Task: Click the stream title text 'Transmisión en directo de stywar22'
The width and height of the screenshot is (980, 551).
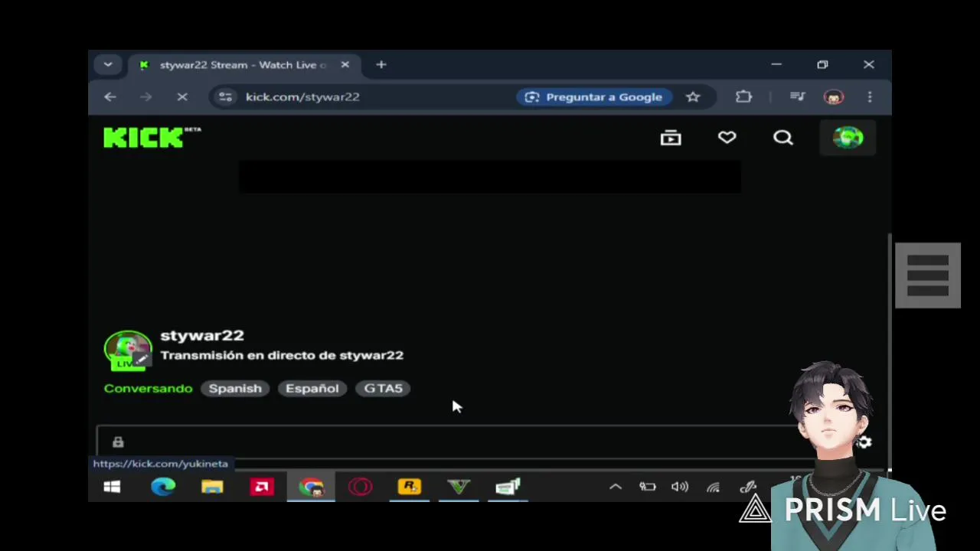Action: click(x=282, y=355)
